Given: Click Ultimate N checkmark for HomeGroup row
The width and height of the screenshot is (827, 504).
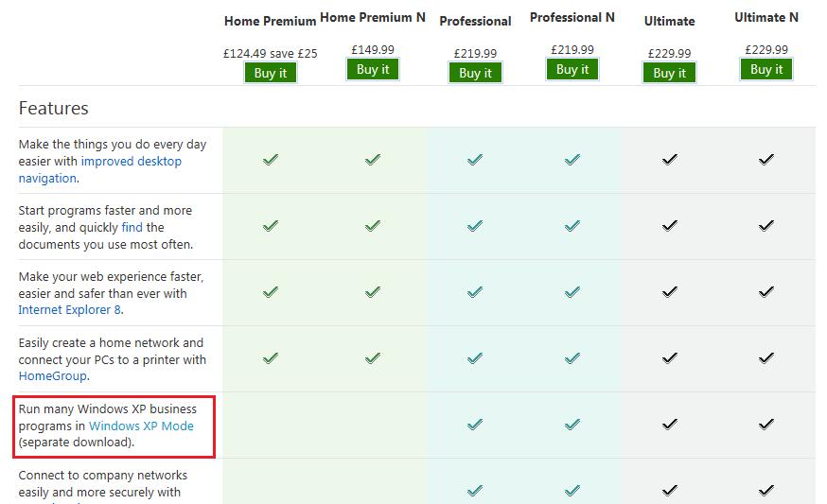Looking at the screenshot, I should [x=766, y=358].
